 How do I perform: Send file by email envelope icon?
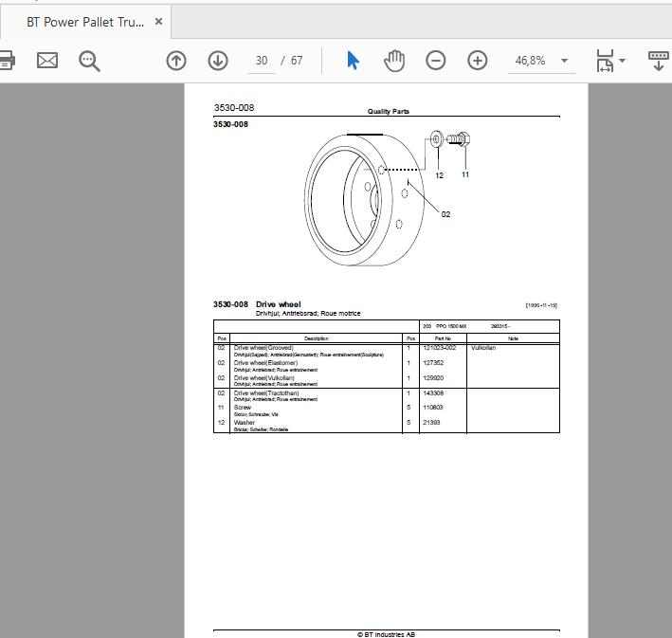pos(47,61)
